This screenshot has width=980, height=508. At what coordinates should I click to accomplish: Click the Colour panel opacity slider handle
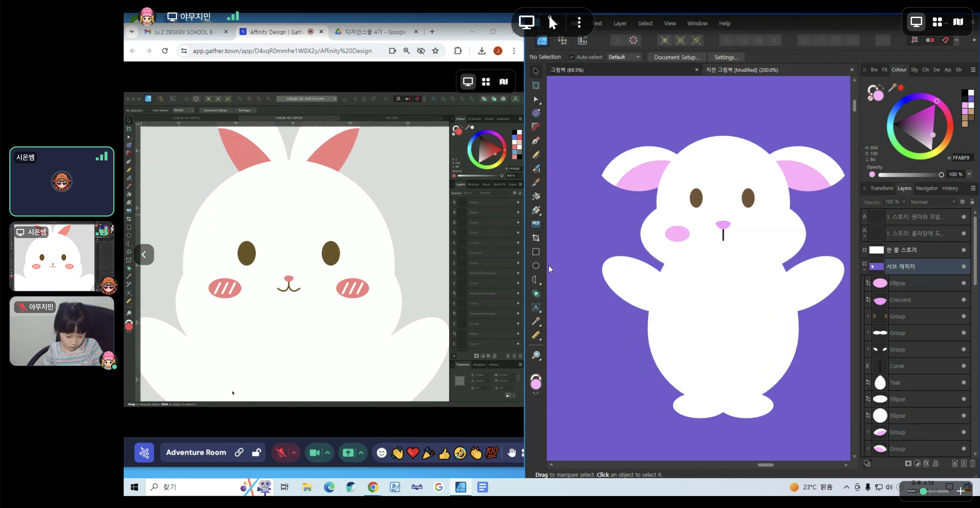pos(941,174)
